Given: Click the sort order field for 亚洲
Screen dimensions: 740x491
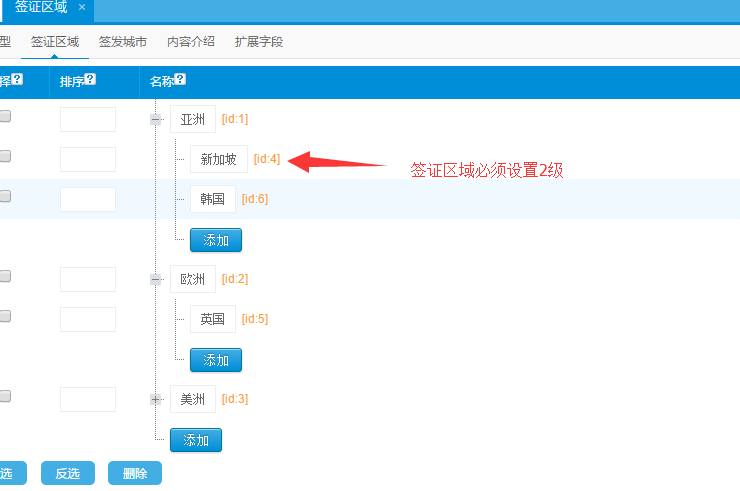Looking at the screenshot, I should click(88, 120).
